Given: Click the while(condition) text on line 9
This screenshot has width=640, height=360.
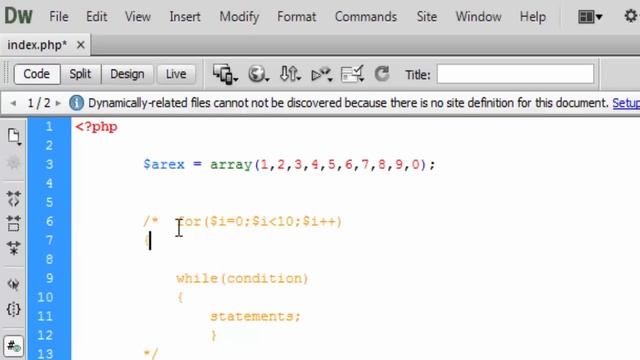Looking at the screenshot, I should (242, 279).
